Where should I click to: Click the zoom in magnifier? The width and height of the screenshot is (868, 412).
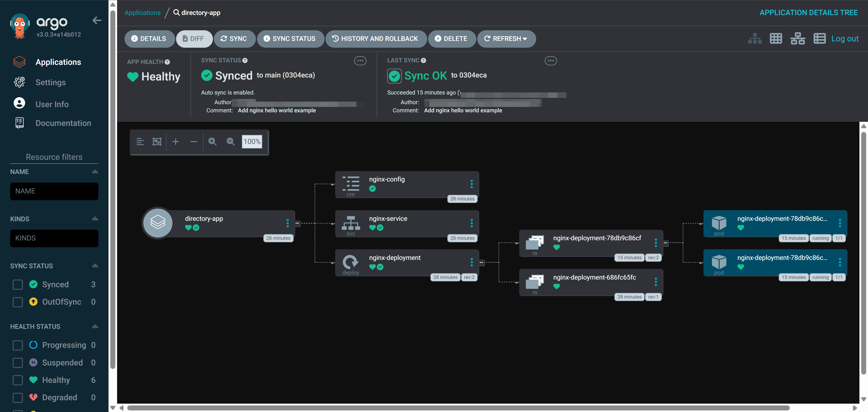point(212,141)
